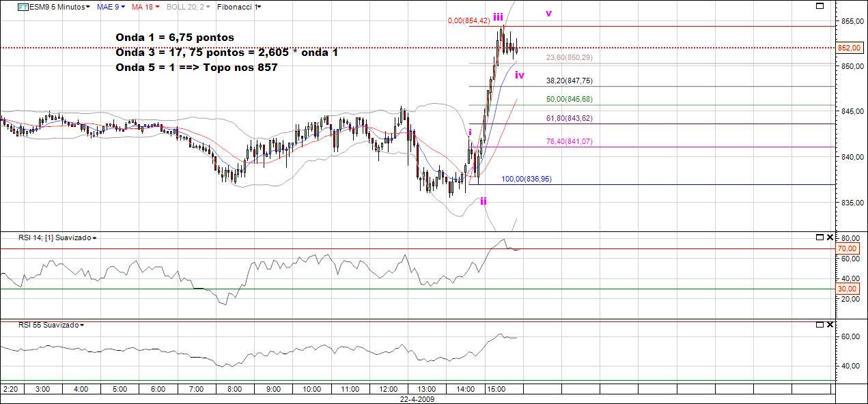This screenshot has height=404, width=868.
Task: Select the Onda 1 = 6,75 pontos annotation
Action: [175, 38]
